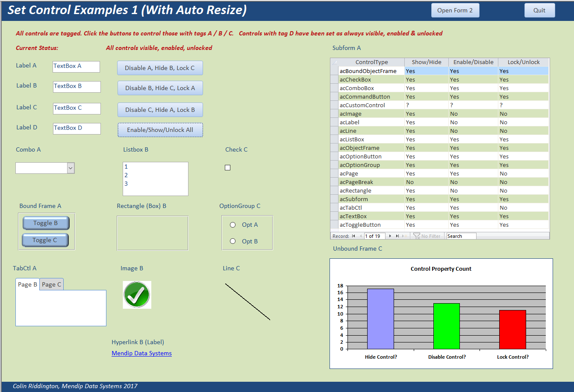Click the subform Search box
The image size is (574, 392).
tap(461, 236)
